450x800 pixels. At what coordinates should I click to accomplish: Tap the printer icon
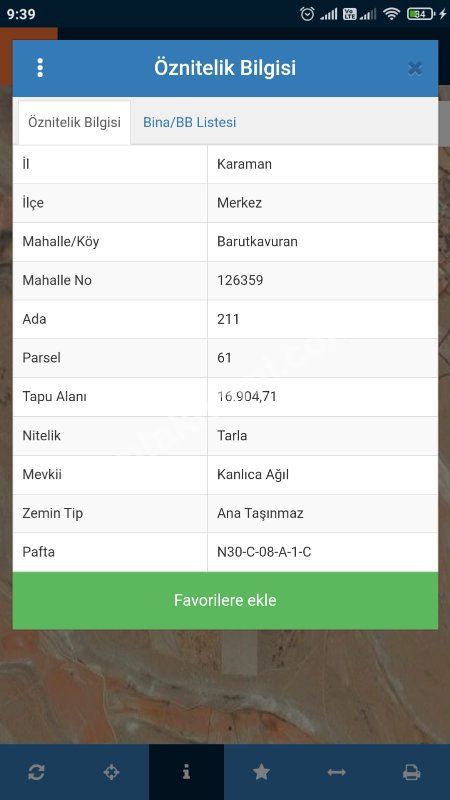411,772
